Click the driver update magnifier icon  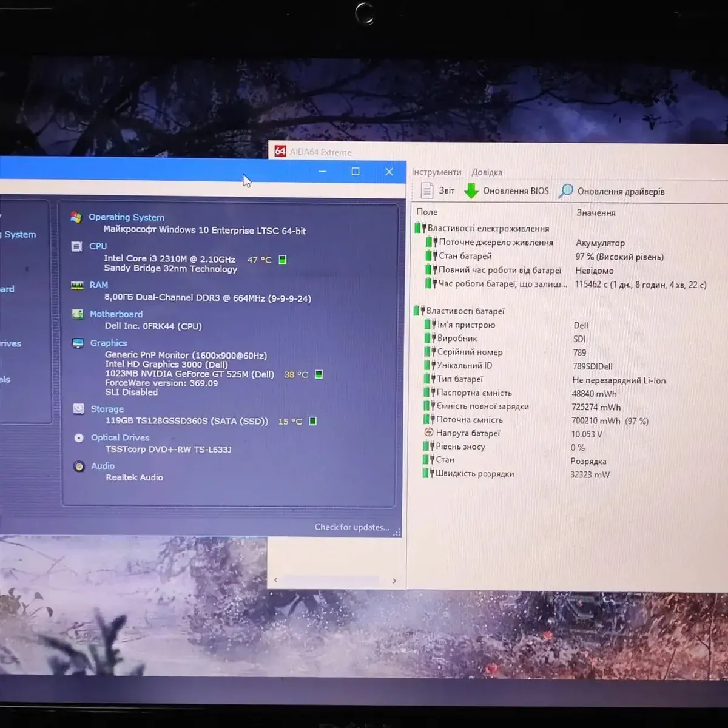pos(565,191)
